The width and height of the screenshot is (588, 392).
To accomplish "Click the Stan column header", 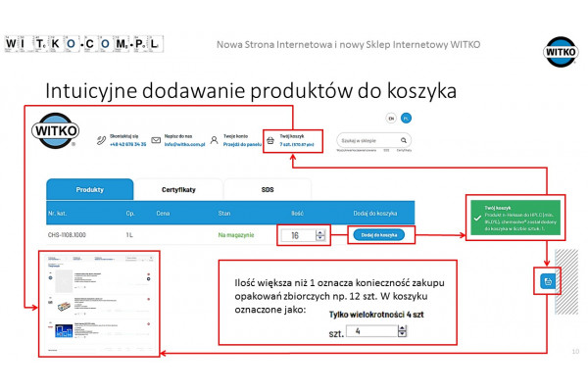I will click(224, 214).
